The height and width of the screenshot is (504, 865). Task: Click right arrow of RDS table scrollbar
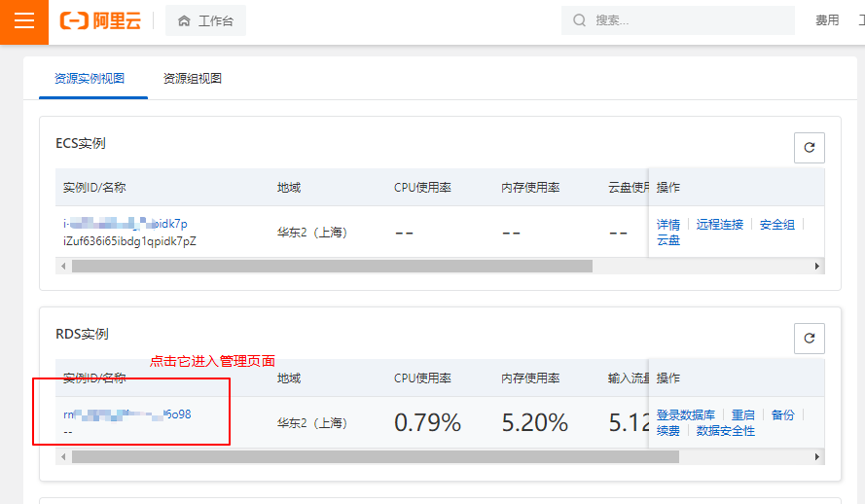tap(817, 457)
